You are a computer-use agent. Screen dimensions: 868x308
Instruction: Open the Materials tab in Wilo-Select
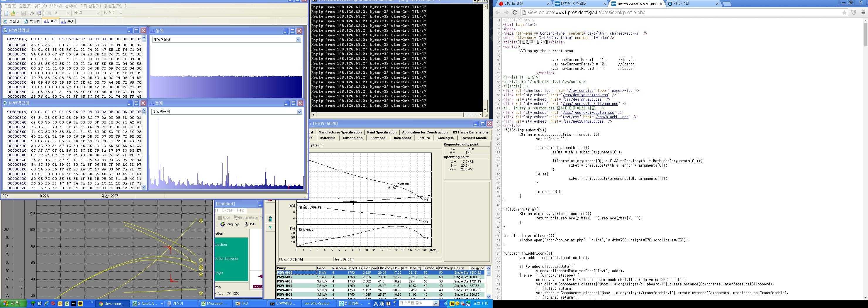point(328,138)
